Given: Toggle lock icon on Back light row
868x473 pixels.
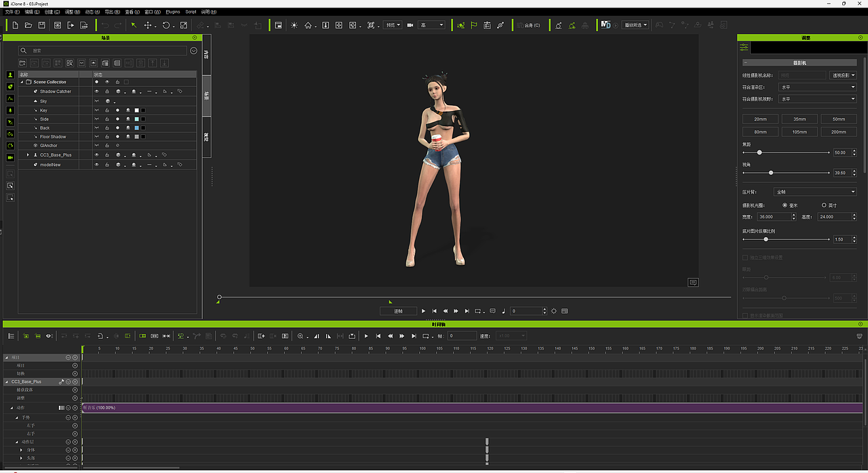Looking at the screenshot, I should pyautogui.click(x=107, y=128).
